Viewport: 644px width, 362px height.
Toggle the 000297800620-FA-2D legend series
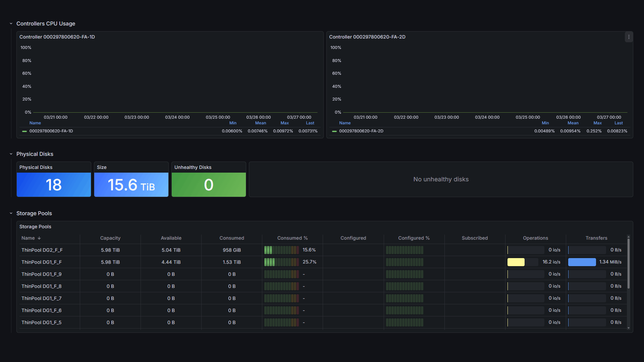point(361,131)
